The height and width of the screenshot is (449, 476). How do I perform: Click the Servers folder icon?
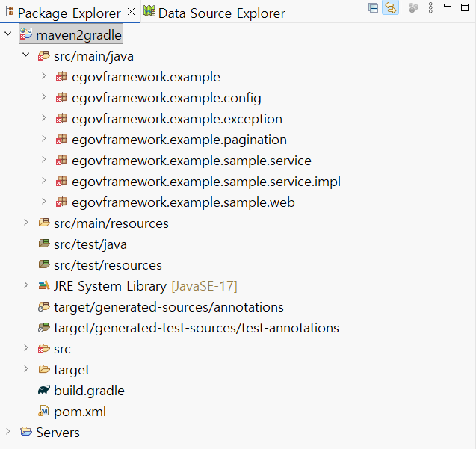(x=26, y=432)
